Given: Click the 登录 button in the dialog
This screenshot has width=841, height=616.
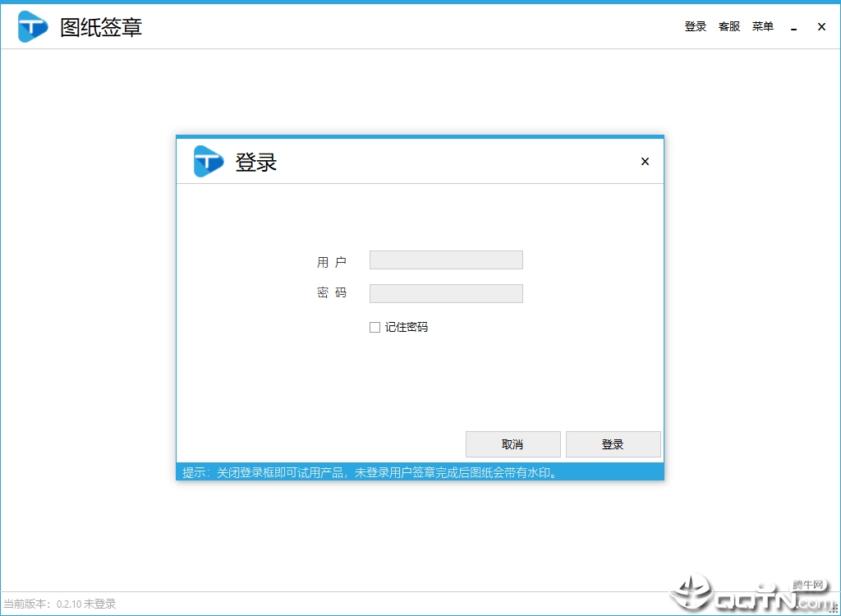Looking at the screenshot, I should click(x=613, y=444).
